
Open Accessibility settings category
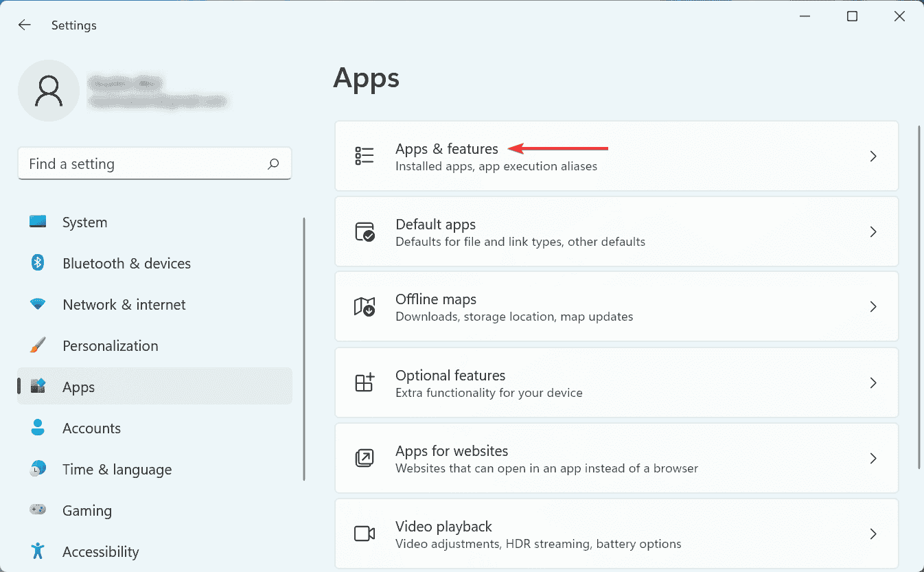click(155, 552)
